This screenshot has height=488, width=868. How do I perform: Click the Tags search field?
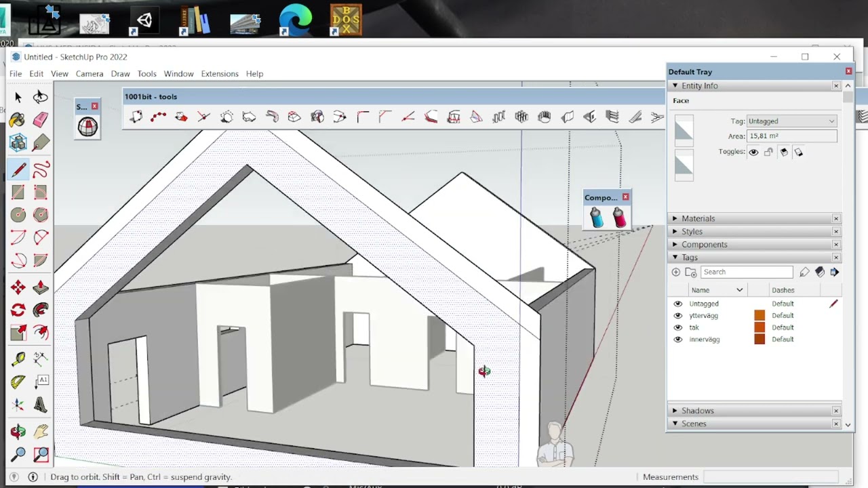pos(747,272)
